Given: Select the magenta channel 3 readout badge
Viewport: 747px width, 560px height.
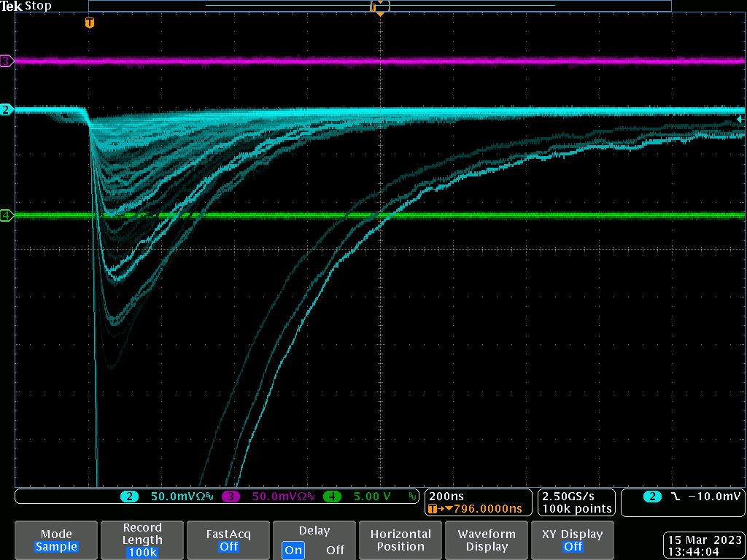Looking at the screenshot, I should point(231,497).
